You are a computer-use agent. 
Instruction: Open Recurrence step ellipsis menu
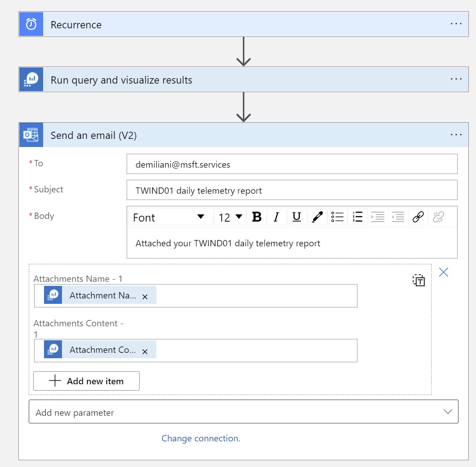[x=456, y=24]
